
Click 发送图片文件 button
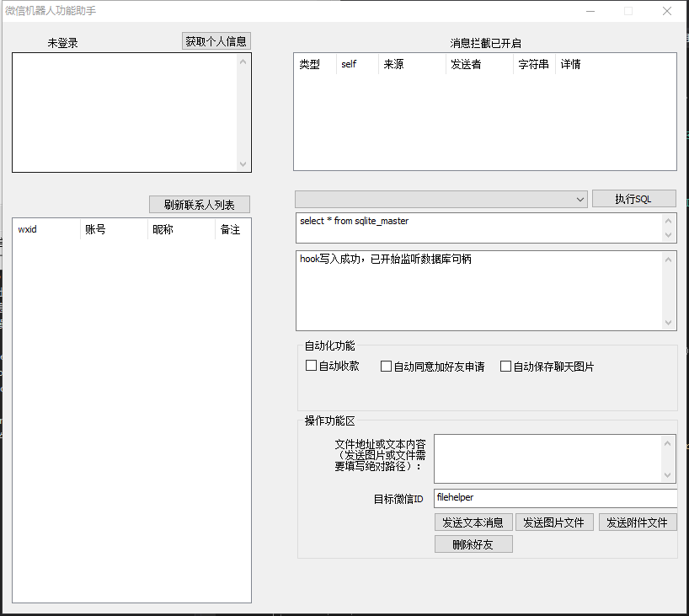coord(554,522)
